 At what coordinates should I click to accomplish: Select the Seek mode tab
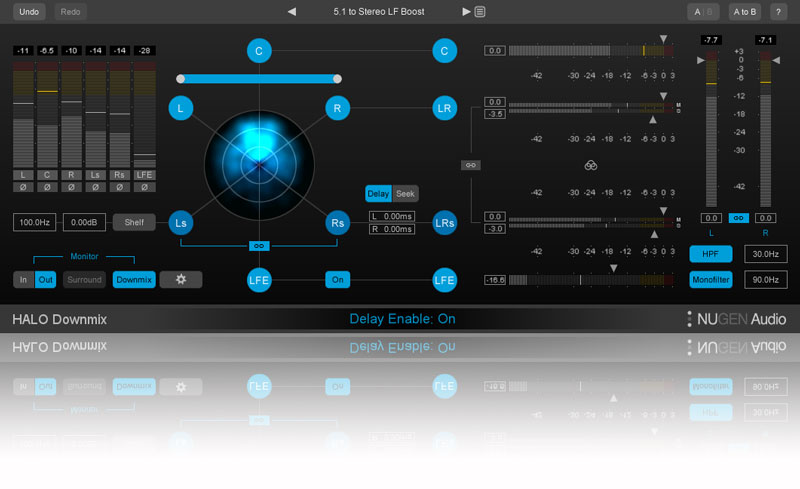(x=406, y=194)
